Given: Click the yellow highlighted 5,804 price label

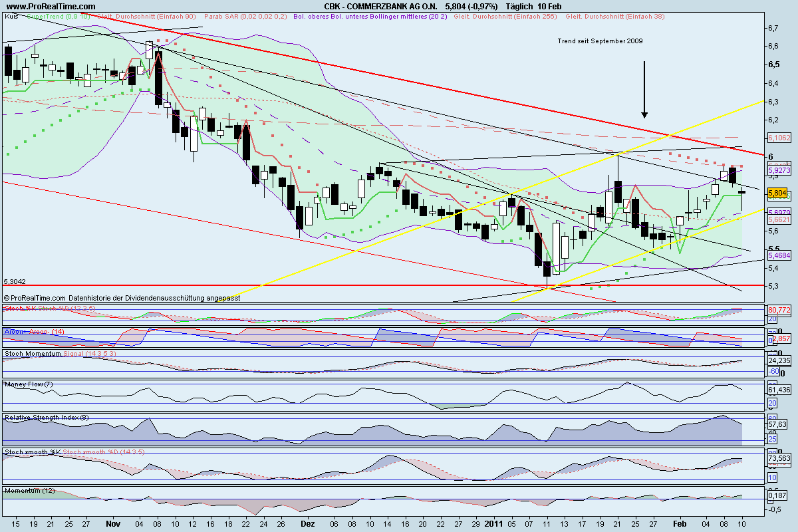Looking at the screenshot, I should [x=777, y=193].
